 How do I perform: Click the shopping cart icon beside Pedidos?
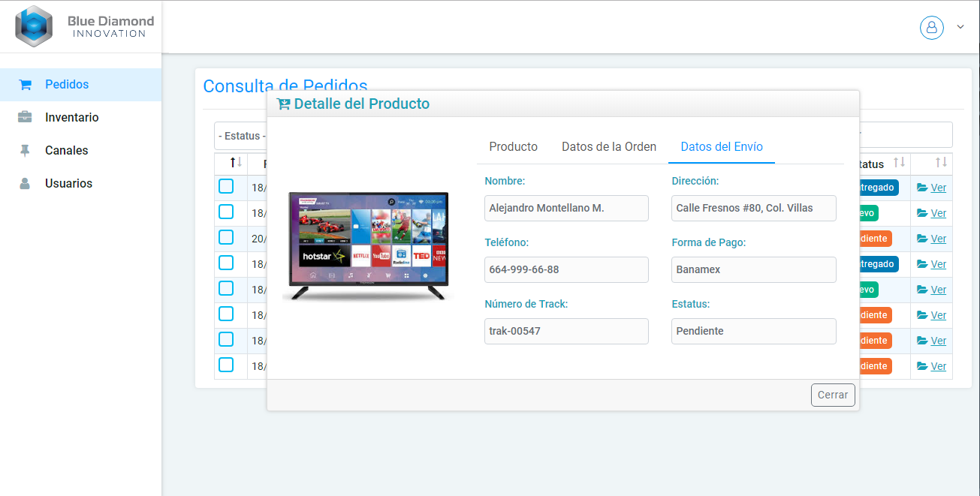25,85
